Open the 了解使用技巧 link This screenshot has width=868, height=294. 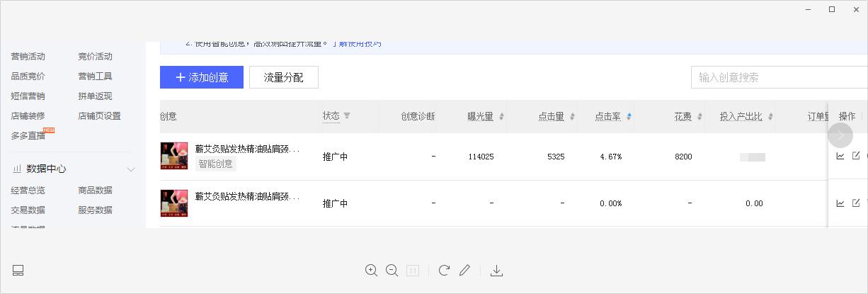coord(356,44)
